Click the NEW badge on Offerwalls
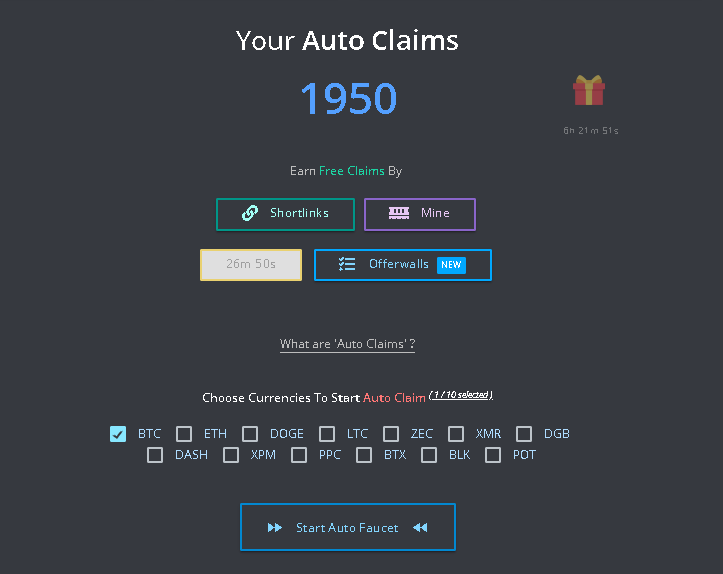This screenshot has height=574, width=723. pyautogui.click(x=451, y=265)
